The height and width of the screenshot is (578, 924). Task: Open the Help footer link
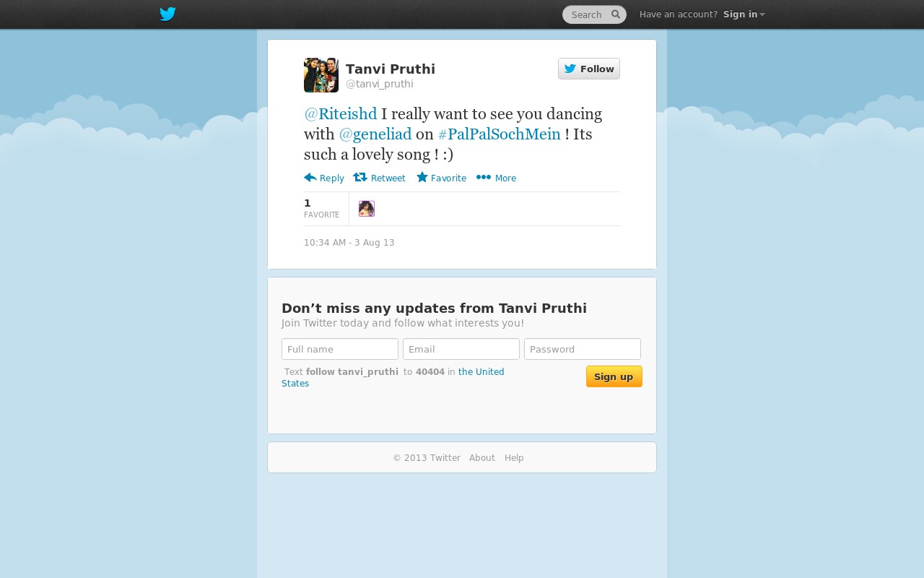click(514, 458)
